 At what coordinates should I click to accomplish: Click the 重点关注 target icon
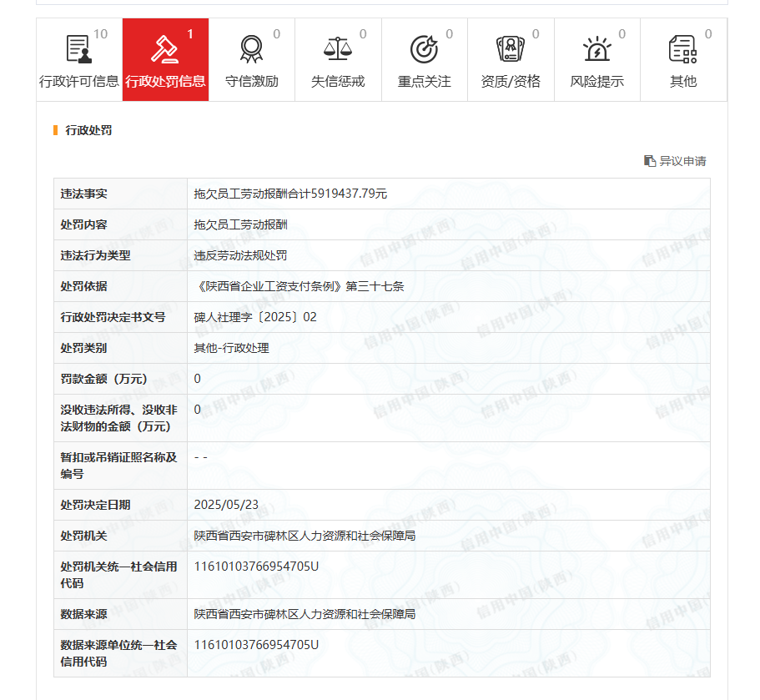424,49
